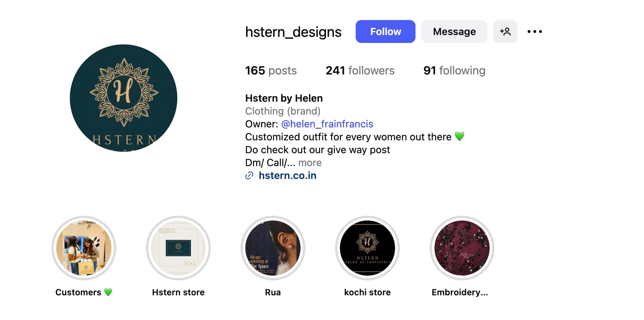The height and width of the screenshot is (320, 644).
Task: Open the hstern.co.in website link
Action: (287, 176)
